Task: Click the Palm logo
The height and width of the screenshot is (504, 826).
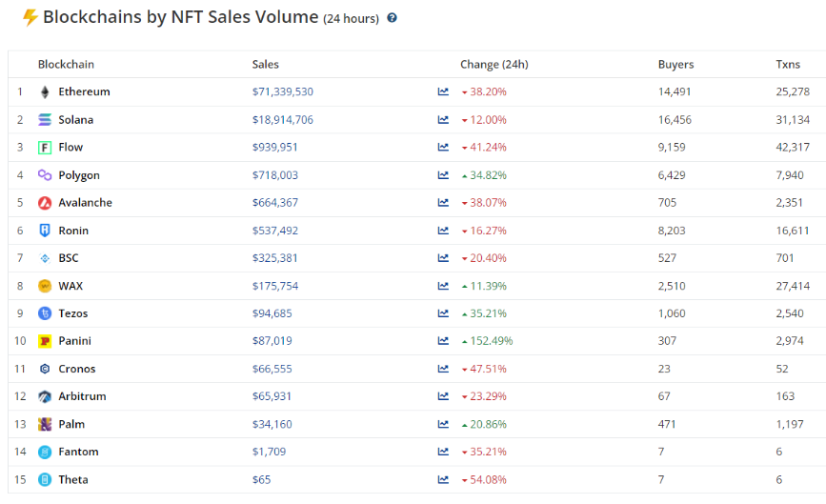Action: 45,424
